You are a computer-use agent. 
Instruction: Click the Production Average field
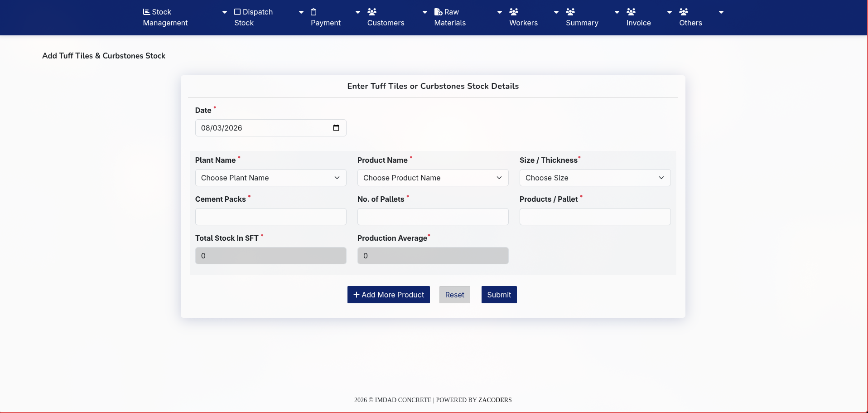pyautogui.click(x=433, y=256)
